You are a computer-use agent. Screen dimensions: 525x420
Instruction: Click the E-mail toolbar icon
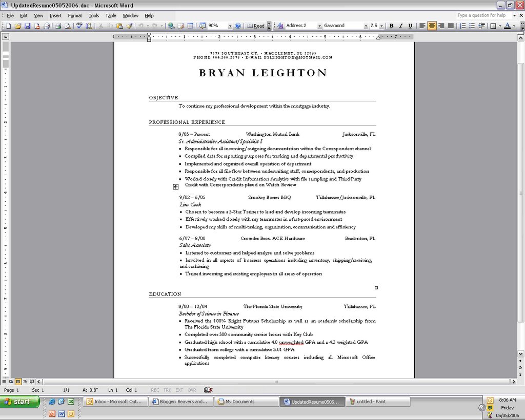46,26
